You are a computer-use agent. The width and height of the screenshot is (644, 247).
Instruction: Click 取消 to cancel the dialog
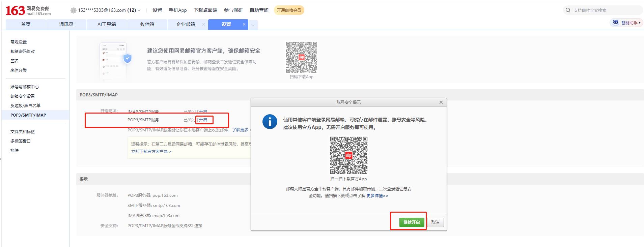(435, 222)
